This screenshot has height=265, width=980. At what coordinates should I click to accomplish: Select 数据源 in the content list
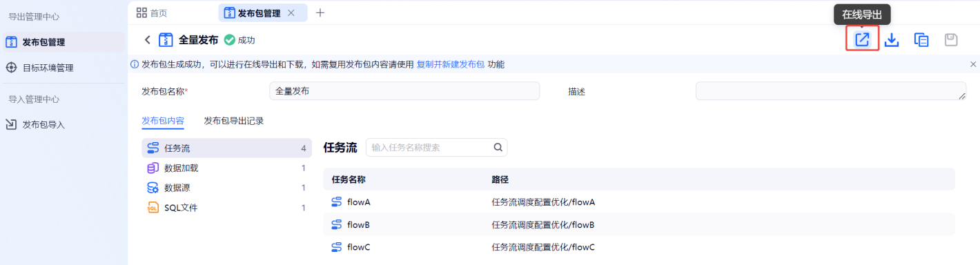coord(226,188)
